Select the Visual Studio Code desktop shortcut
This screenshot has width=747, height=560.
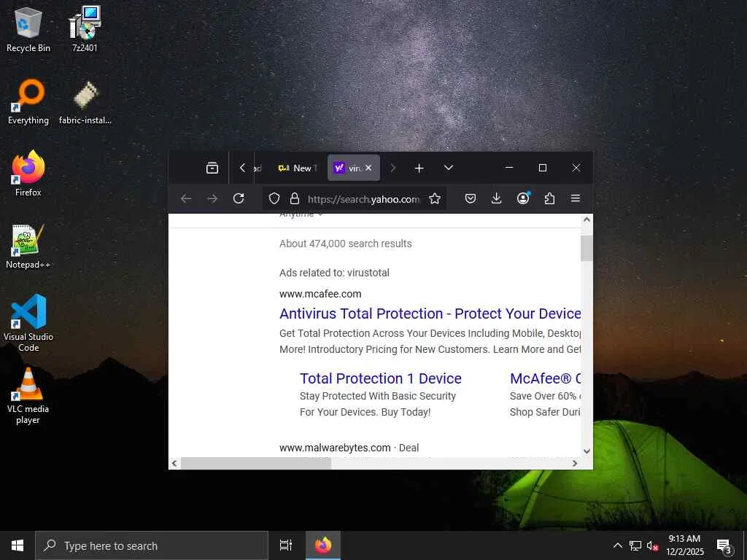click(x=28, y=323)
